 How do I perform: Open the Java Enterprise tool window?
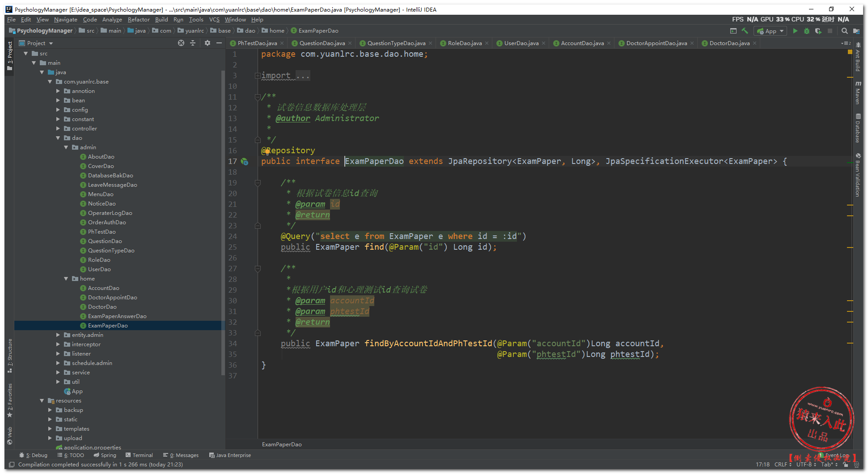click(230, 455)
